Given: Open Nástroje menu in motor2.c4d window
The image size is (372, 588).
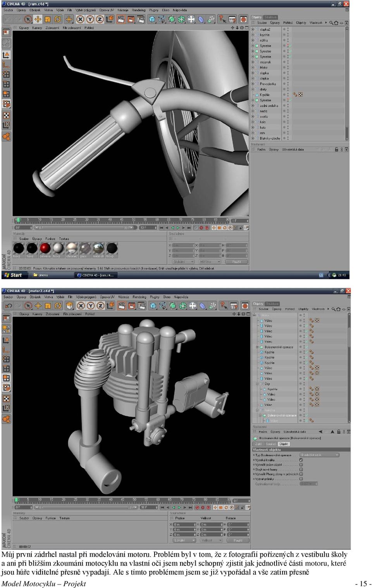Looking at the screenshot, I should [x=124, y=297].
